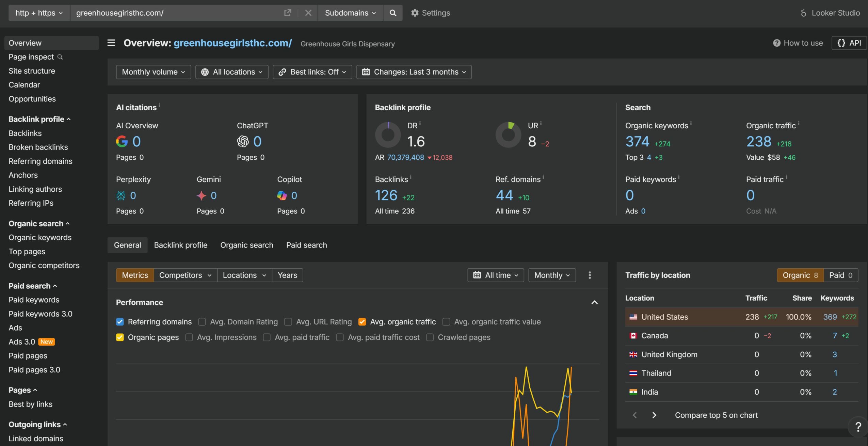The height and width of the screenshot is (446, 868).
Task: Click the domain URL input field
Action: 177,13
